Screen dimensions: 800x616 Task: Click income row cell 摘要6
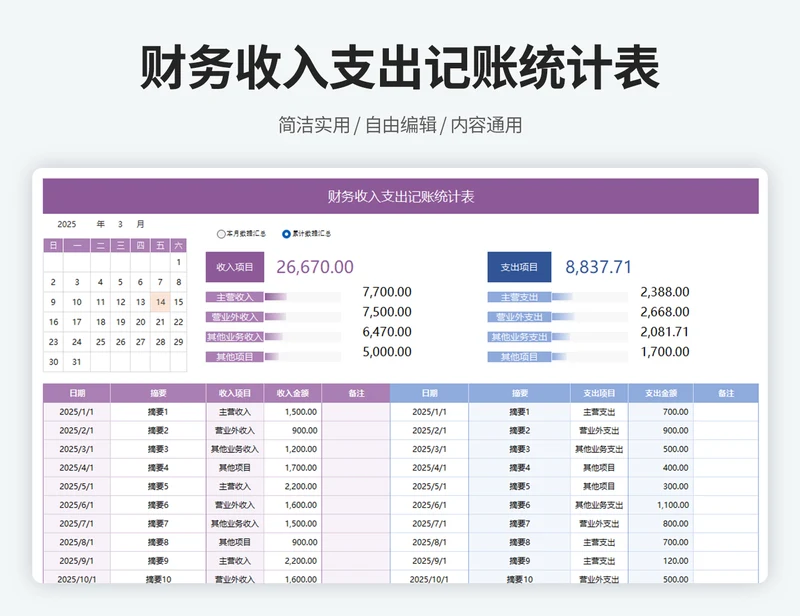158,505
